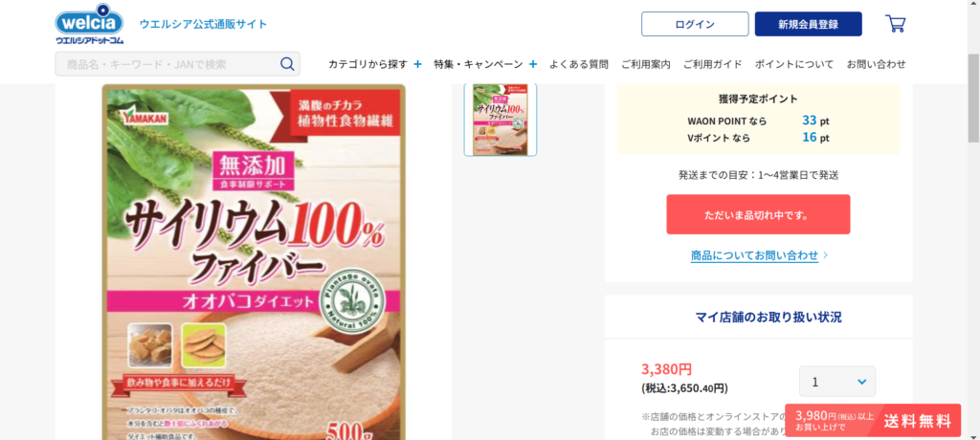Image resolution: width=980 pixels, height=440 pixels.
Task: Click the 新規会員登録 button
Action: click(808, 24)
